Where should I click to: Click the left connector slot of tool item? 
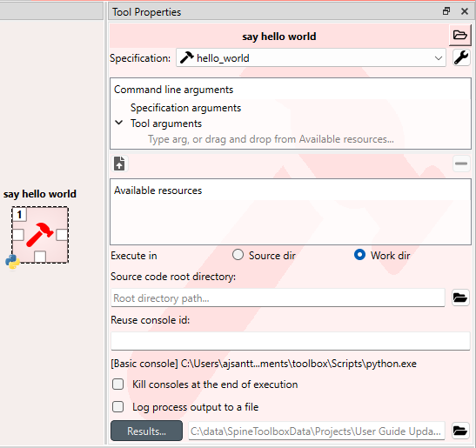pos(18,235)
